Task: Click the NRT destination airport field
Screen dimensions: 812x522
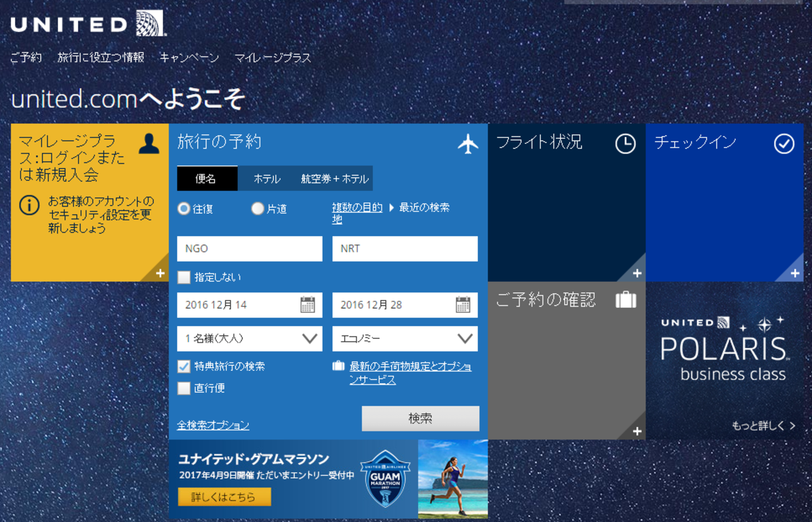Action: (x=405, y=249)
